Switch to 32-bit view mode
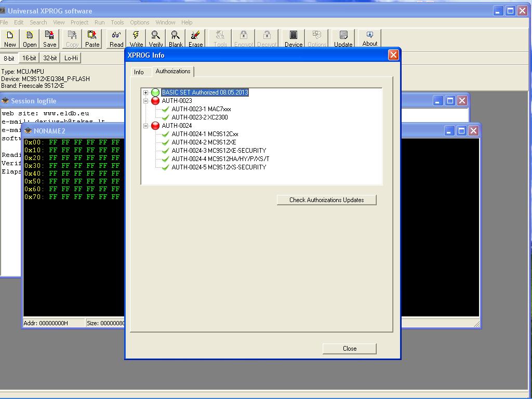 50,58
